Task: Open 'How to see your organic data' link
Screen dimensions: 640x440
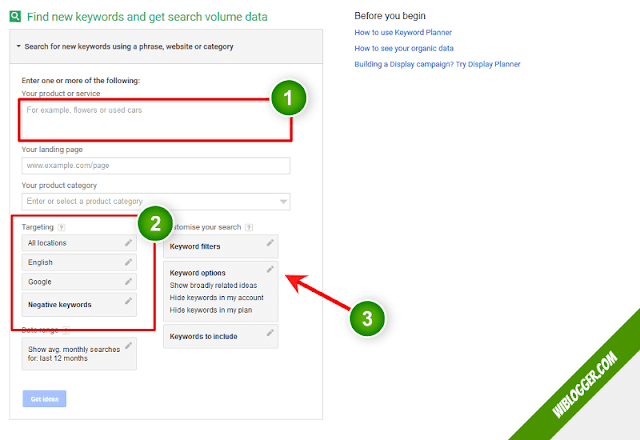Action: (404, 48)
